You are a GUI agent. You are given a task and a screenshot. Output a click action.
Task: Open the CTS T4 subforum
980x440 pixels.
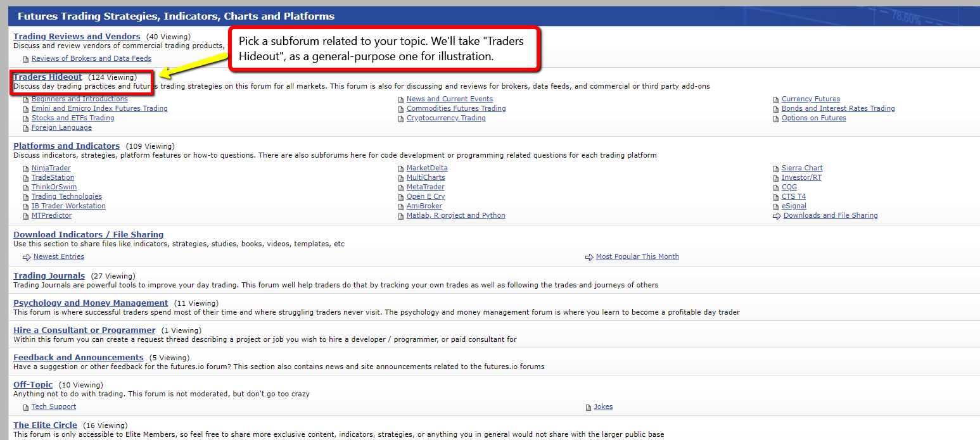coord(794,196)
